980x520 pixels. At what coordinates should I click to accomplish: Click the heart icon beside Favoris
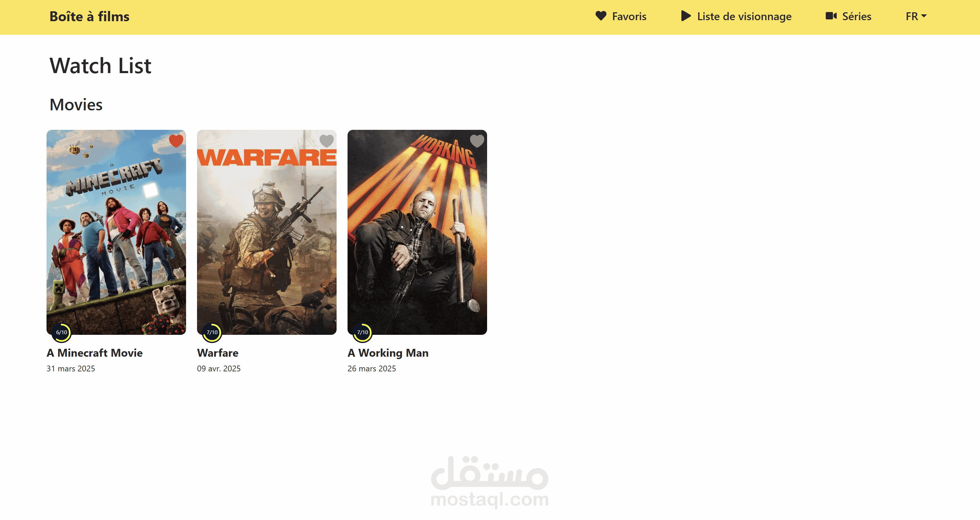tap(601, 16)
